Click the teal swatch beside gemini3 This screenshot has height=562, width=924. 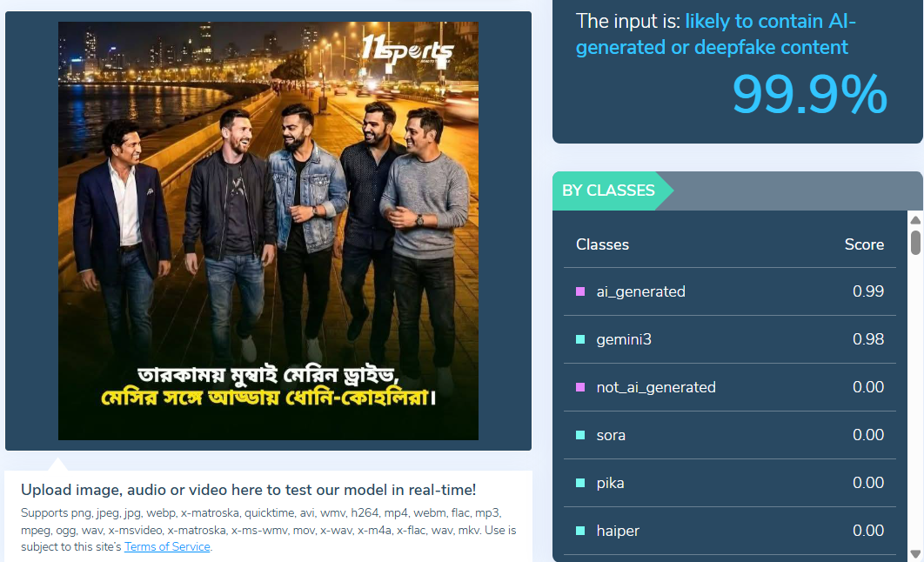pyautogui.click(x=580, y=339)
